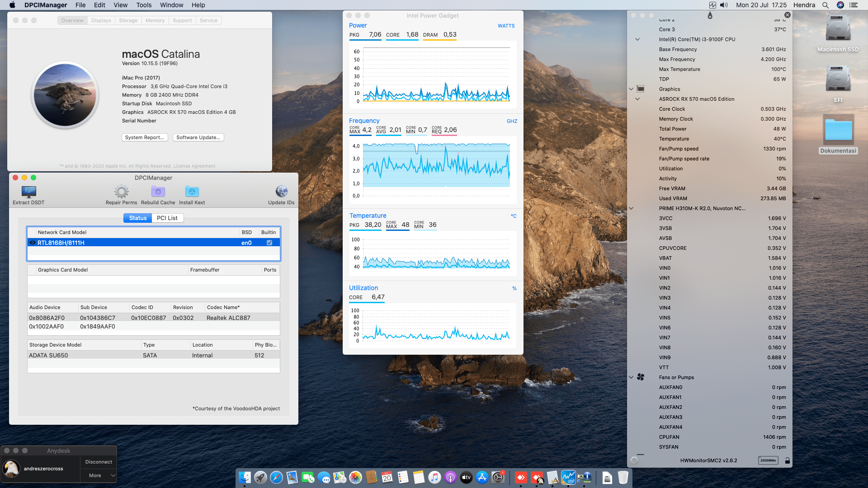Launch Safari from the Dock
868x488 pixels.
276,477
